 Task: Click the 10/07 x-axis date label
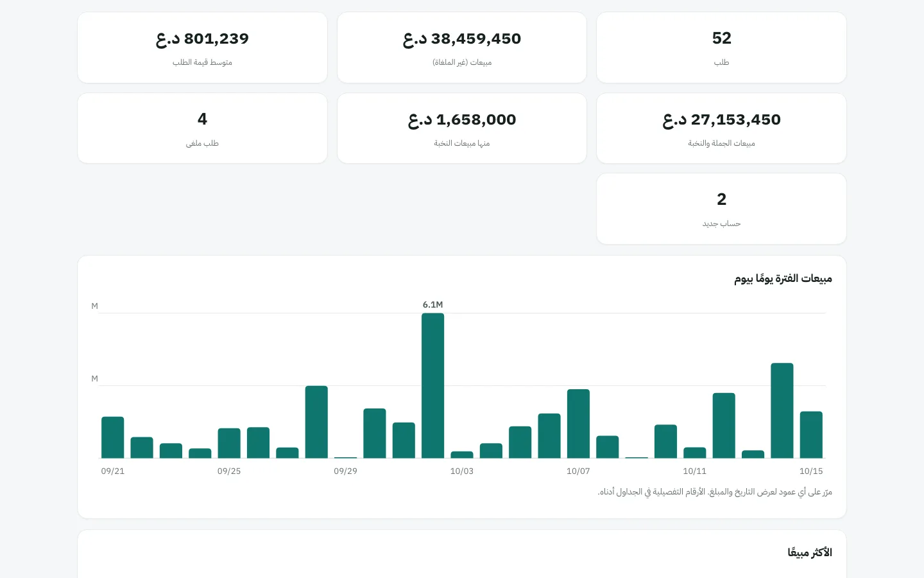tap(578, 471)
